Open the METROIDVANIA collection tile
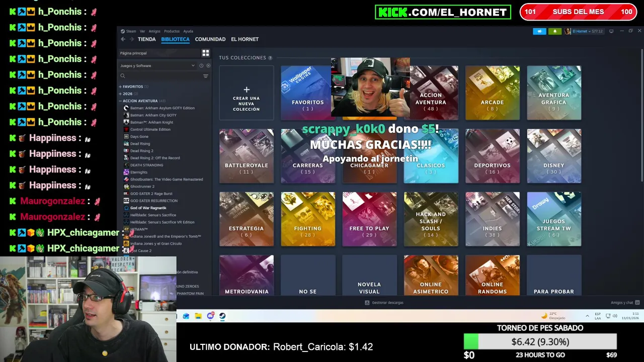 point(247,276)
